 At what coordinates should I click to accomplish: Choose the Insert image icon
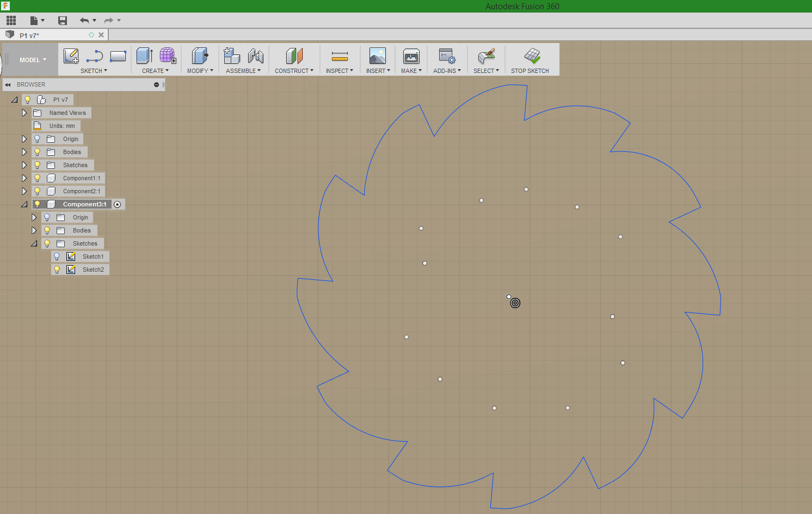point(378,56)
